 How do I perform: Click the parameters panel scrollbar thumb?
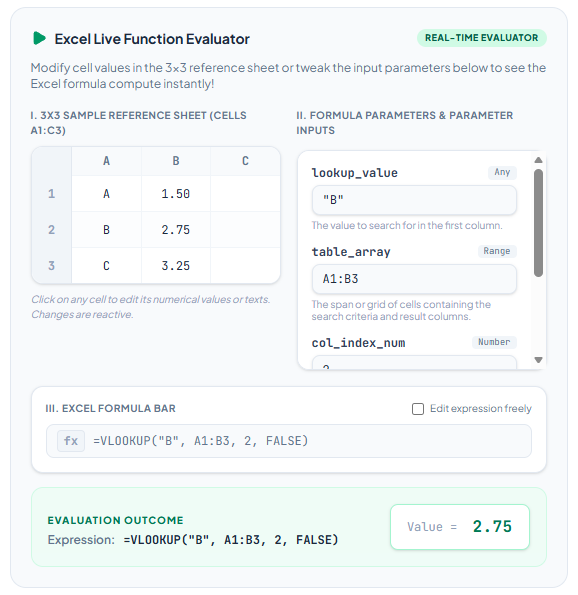pos(538,223)
